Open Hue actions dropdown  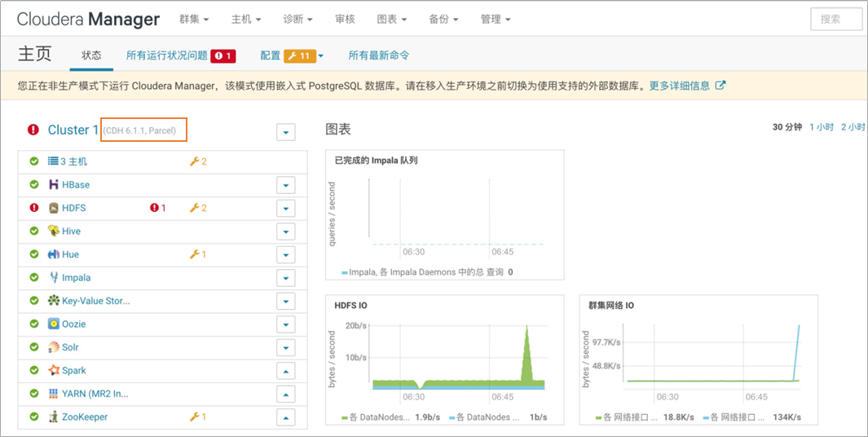click(285, 254)
